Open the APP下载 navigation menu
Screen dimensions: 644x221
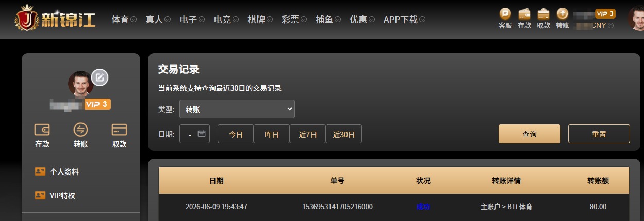(405, 20)
